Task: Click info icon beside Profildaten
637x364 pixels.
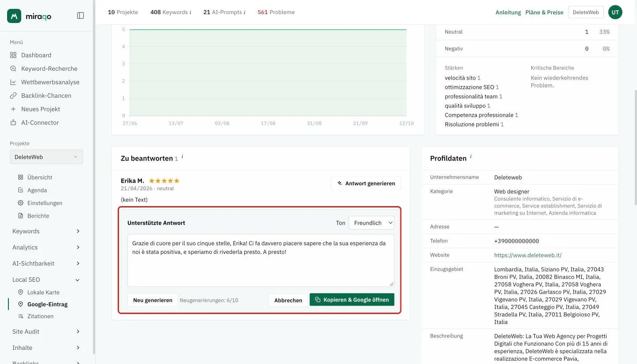Action: tap(471, 157)
